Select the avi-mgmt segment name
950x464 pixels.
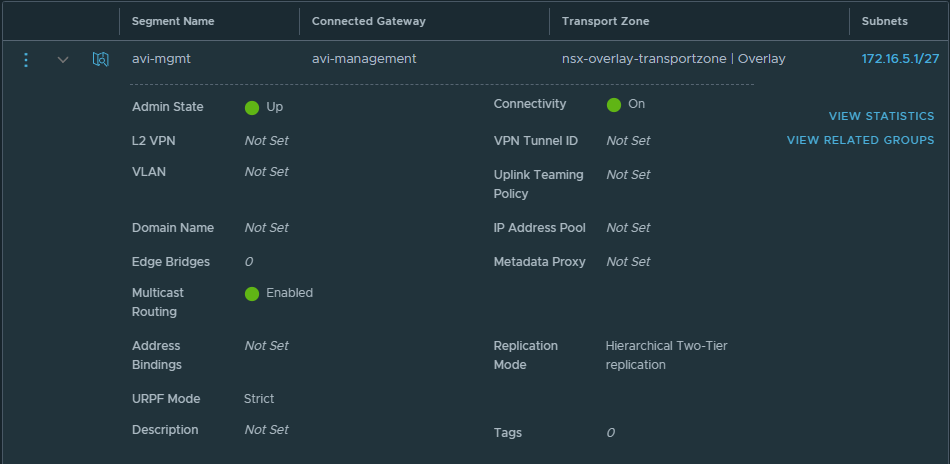tap(161, 59)
